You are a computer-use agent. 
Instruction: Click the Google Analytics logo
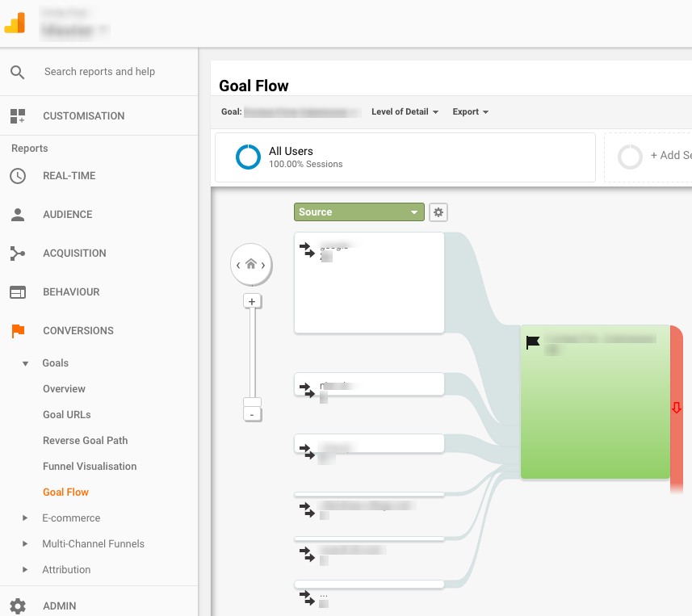(15, 23)
